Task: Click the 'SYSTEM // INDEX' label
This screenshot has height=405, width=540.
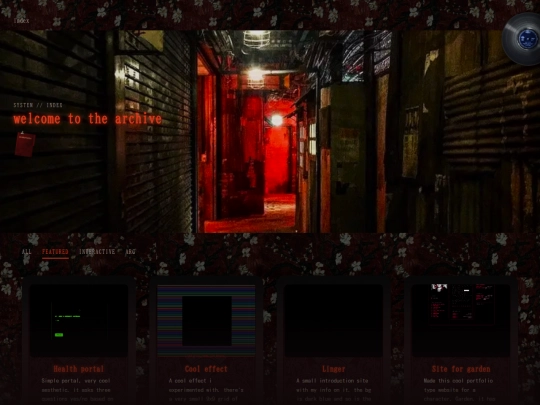Action: click(x=38, y=105)
